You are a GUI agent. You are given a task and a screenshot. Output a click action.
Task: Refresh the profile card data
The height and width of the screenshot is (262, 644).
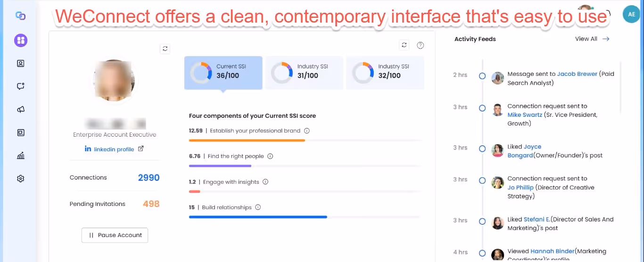165,49
